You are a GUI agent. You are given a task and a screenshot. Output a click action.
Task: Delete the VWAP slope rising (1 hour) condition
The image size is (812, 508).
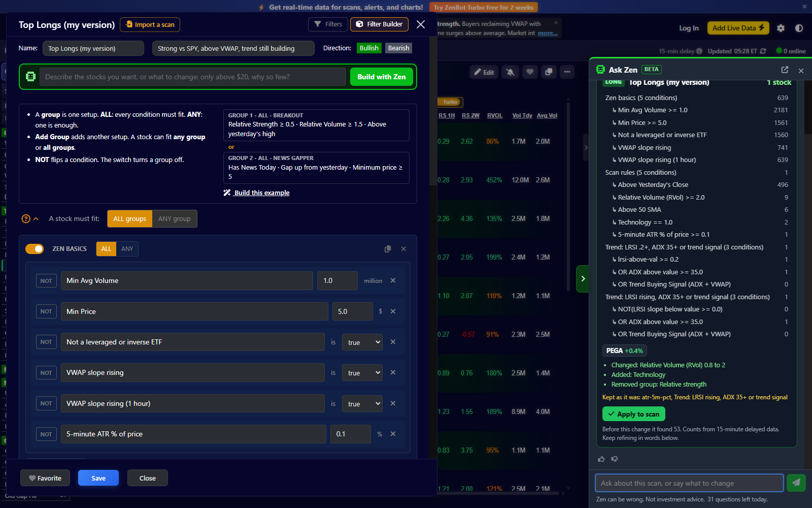point(393,403)
